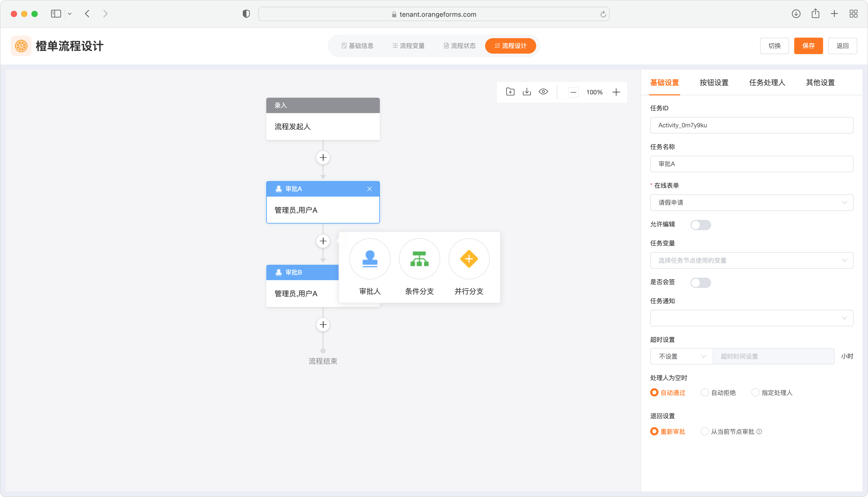
Task: Click plus button below 流程发起人 node
Action: point(323,158)
